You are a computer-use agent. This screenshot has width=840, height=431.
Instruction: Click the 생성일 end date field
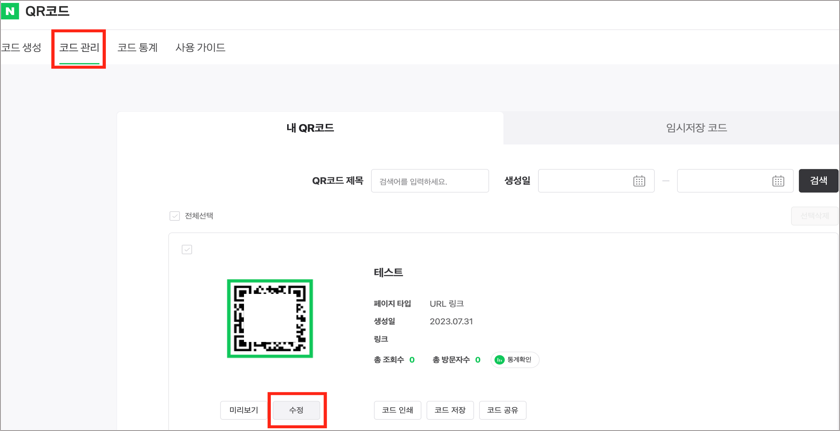click(735, 181)
